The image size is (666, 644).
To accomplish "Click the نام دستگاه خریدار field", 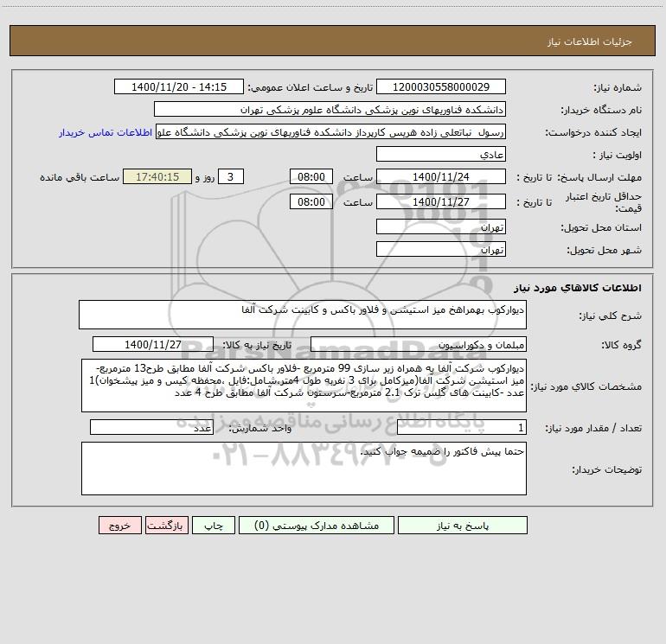I will point(330,110).
